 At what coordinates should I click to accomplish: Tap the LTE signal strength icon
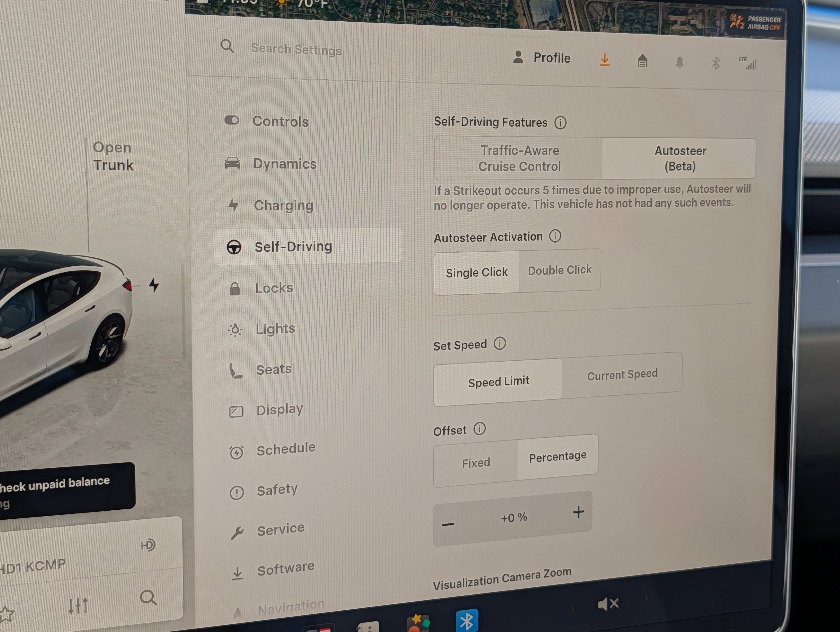tap(748, 64)
